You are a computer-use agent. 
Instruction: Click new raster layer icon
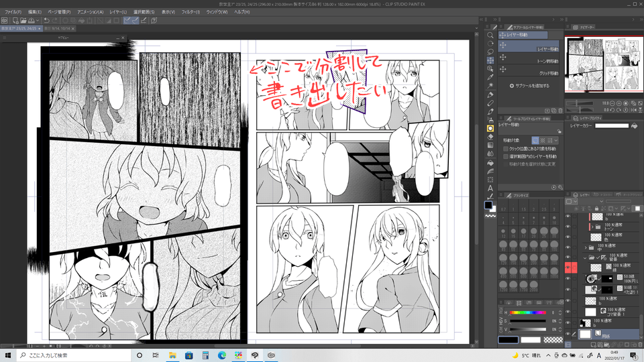[595, 345]
